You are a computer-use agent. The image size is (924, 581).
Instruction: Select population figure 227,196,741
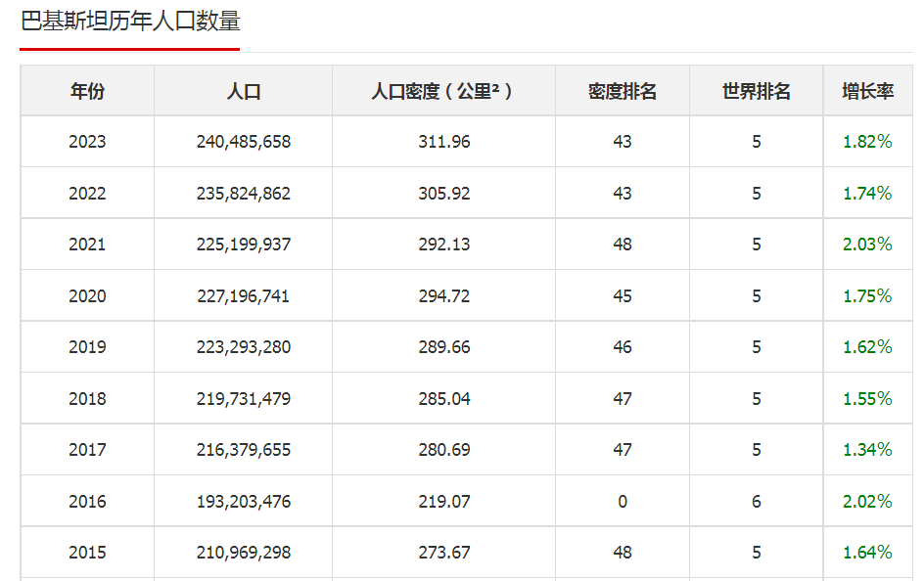(243, 296)
